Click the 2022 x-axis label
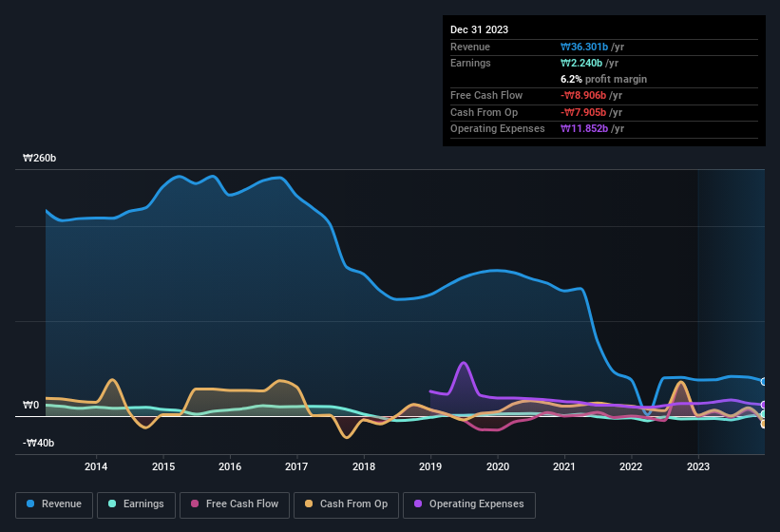This screenshot has width=780, height=532. (x=631, y=466)
